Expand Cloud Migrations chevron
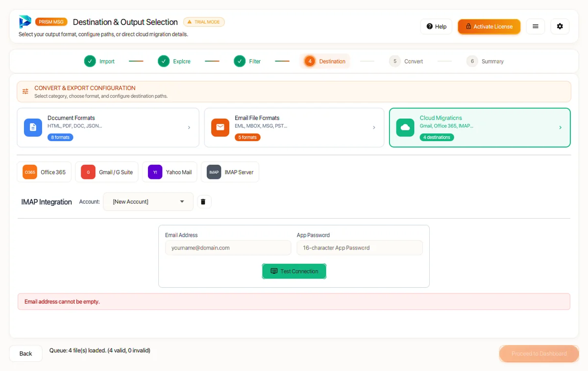The image size is (588, 371). click(x=561, y=127)
